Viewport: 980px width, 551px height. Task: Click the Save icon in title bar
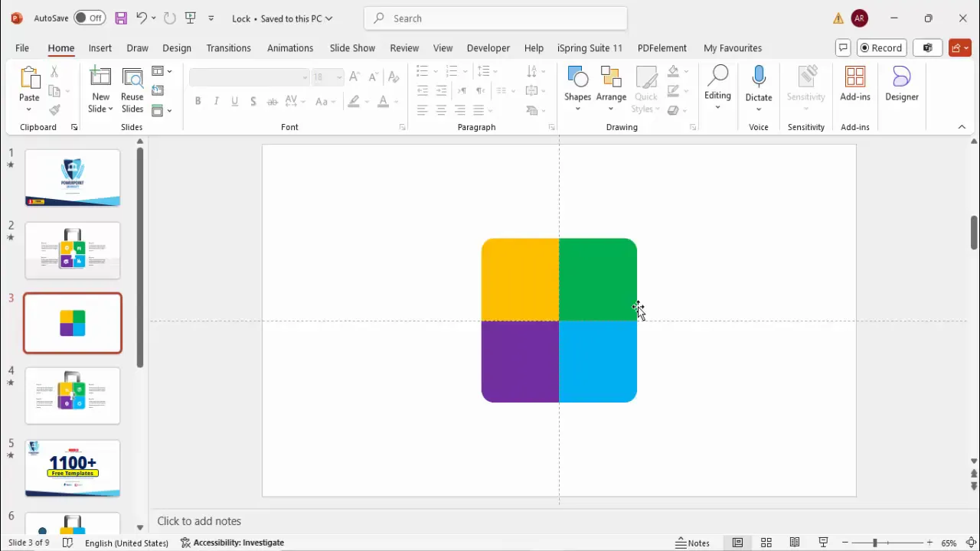[x=121, y=18]
